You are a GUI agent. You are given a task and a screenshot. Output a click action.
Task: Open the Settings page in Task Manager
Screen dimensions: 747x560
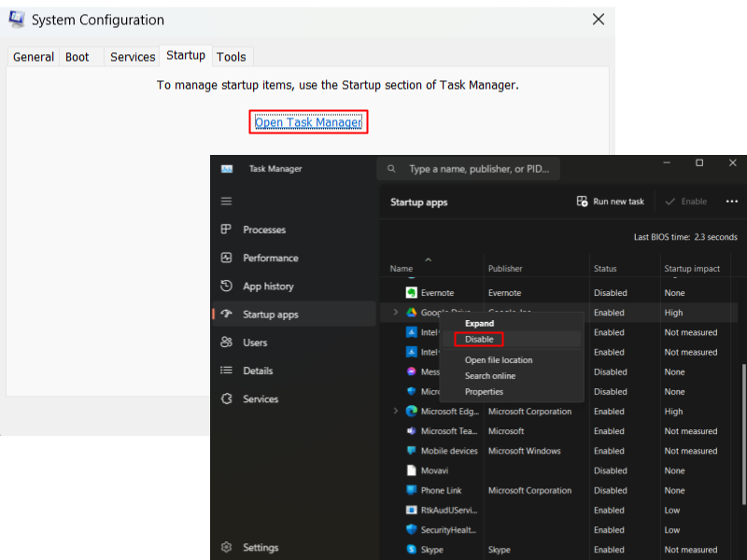coord(294,547)
